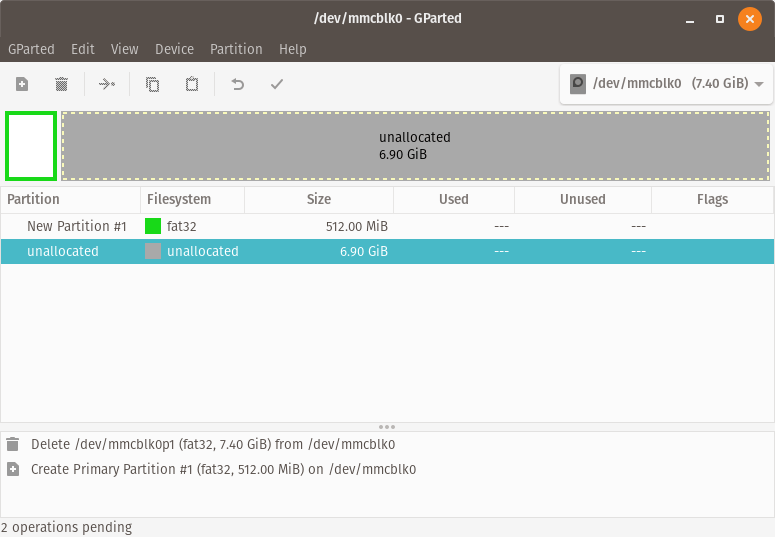This screenshot has height=537, width=775.
Task: Click the New partition toolbar icon
Action: click(22, 85)
